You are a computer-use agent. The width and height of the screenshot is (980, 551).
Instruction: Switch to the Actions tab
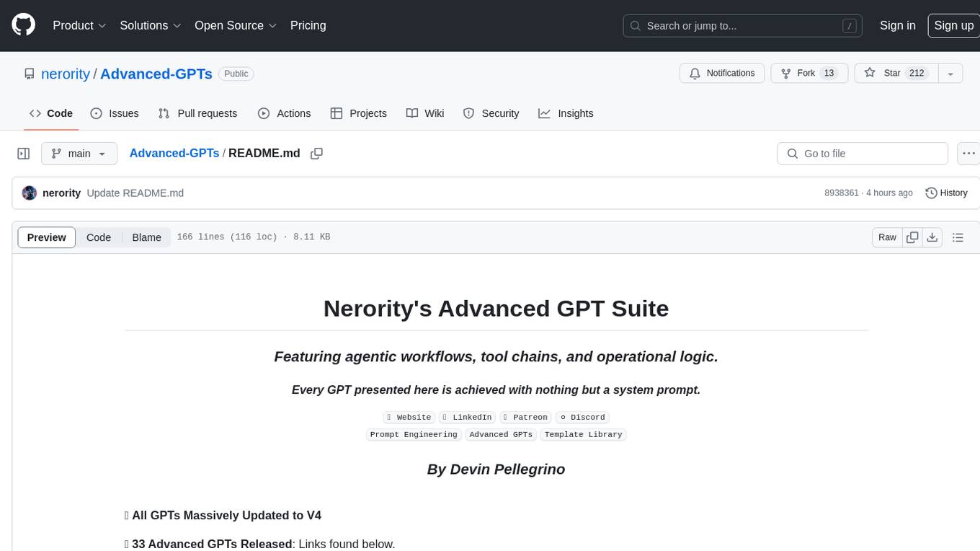[284, 113]
